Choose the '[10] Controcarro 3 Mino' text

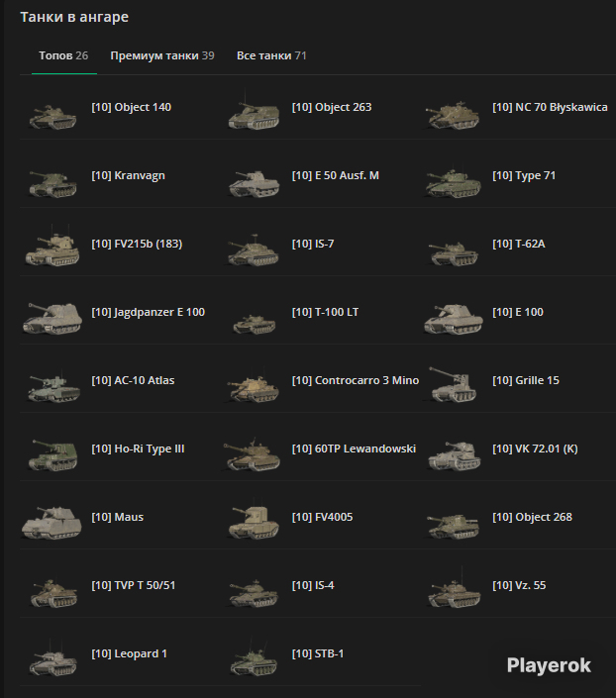pyautogui.click(x=356, y=380)
